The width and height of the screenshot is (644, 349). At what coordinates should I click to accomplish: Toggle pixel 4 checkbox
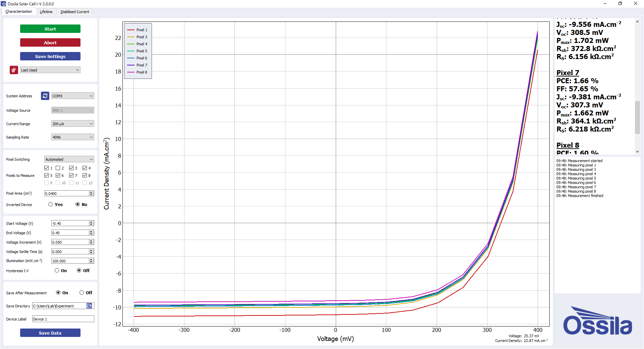pyautogui.click(x=85, y=168)
